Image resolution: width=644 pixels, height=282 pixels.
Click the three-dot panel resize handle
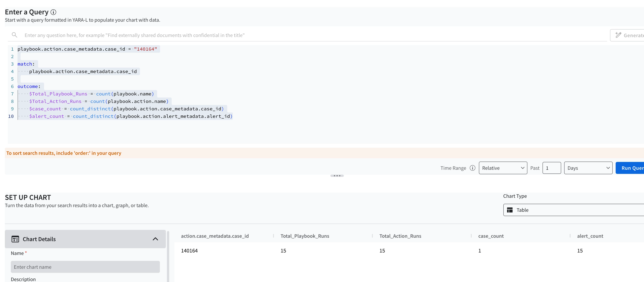click(x=337, y=176)
